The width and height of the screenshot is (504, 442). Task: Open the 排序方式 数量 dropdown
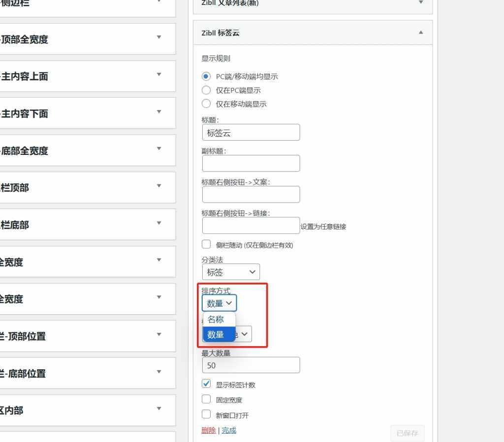[x=219, y=303]
